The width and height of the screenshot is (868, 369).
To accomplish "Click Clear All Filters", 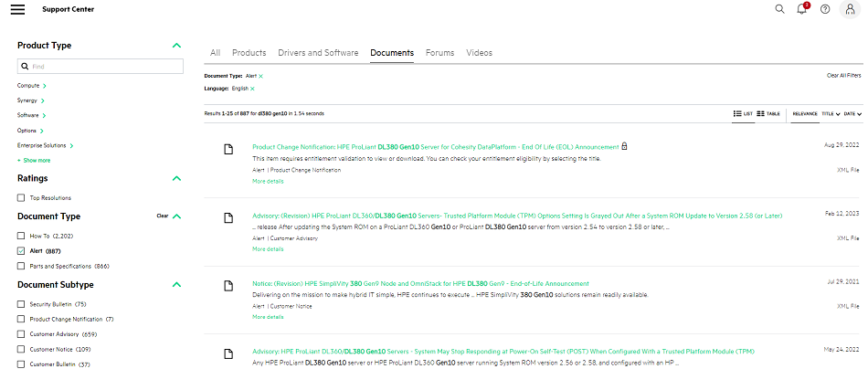I will (x=843, y=75).
